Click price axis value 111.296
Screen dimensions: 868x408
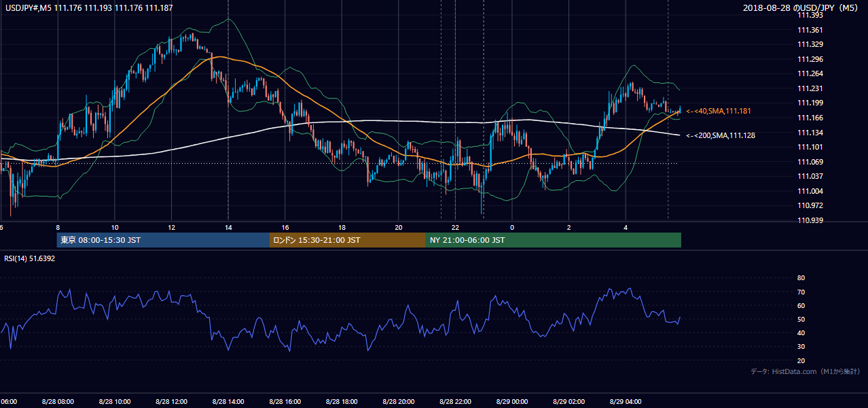[810, 59]
